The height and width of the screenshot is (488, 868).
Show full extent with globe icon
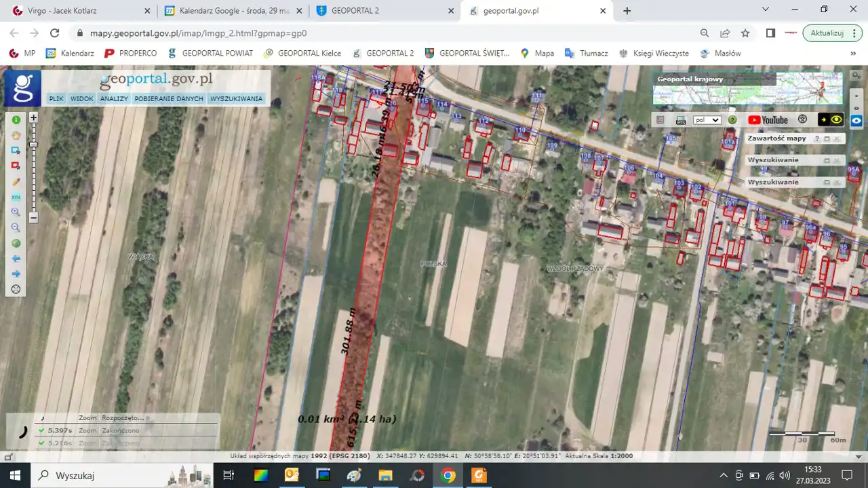pos(16,244)
